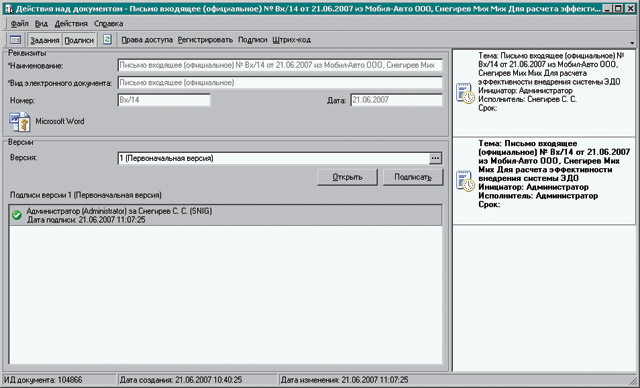
Task: Click the green checkmark signature icon
Action: [17, 215]
